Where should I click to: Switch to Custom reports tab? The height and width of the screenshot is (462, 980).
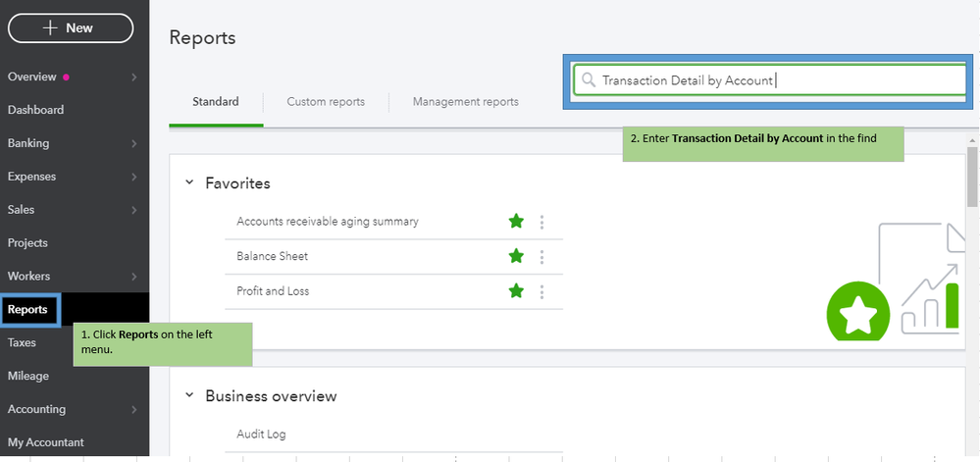(x=326, y=102)
